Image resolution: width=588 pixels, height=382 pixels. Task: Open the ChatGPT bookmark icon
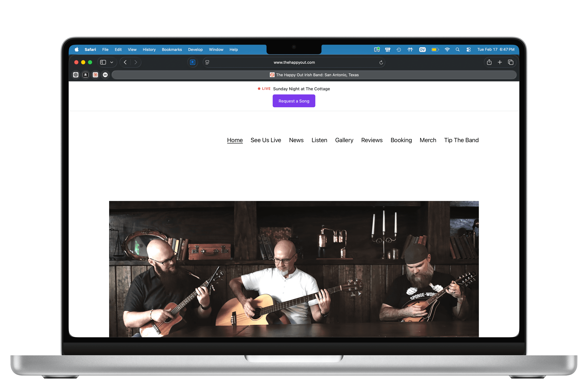pyautogui.click(x=76, y=75)
